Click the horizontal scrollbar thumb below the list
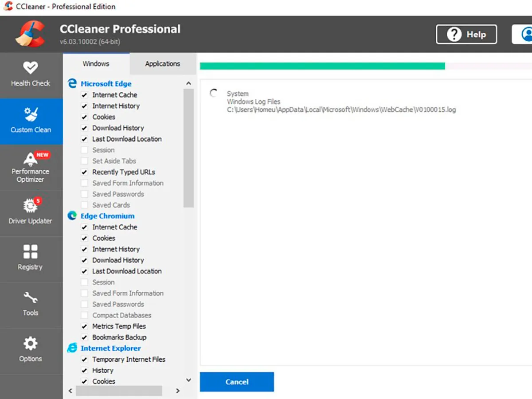Viewport: 532px width, 399px height. [119, 391]
